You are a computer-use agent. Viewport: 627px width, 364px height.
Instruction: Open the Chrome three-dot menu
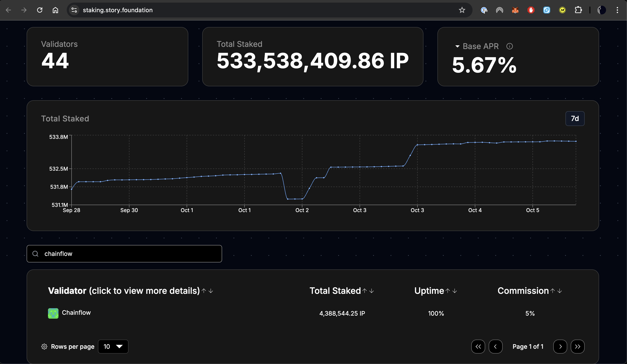point(617,10)
